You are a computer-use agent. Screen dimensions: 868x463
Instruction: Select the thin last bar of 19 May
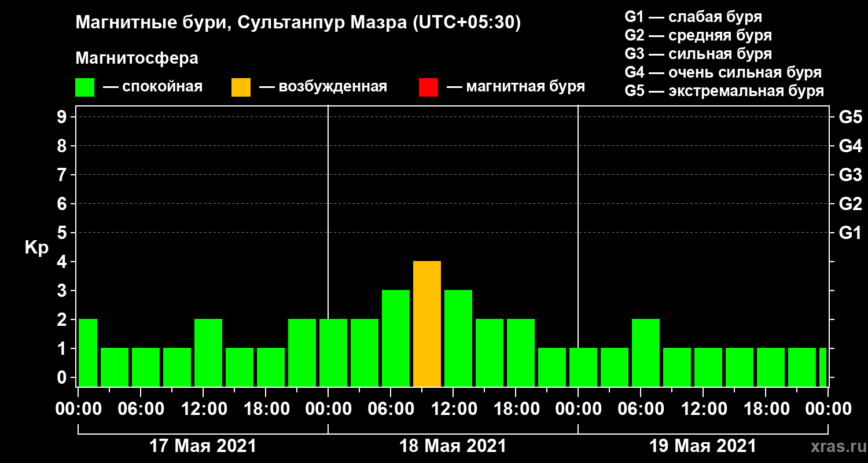823,367
